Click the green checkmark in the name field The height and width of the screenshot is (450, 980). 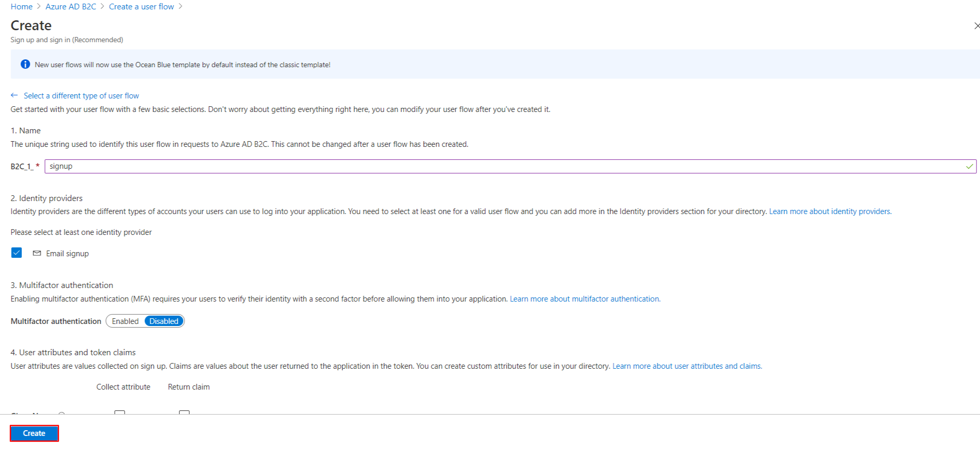[x=969, y=167]
